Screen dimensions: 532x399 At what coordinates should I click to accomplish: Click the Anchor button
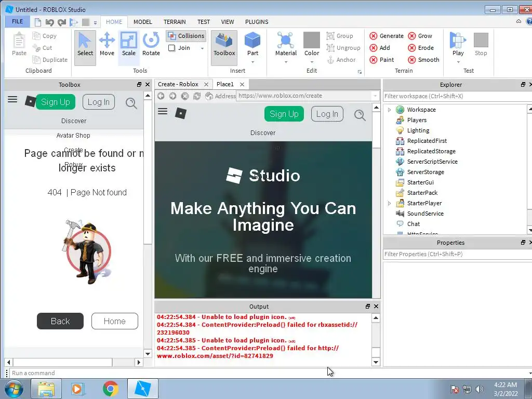coord(341,60)
